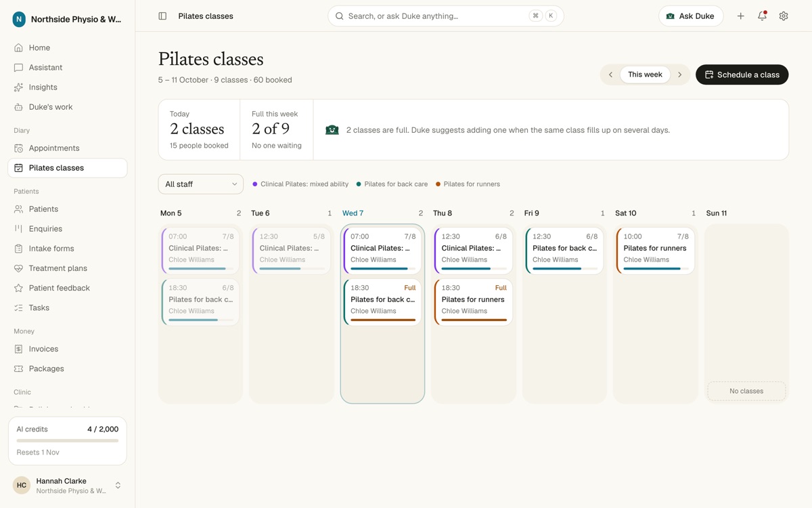Focus the search or ask Duke field
The width and height of the screenshot is (812, 508).
click(446, 16)
